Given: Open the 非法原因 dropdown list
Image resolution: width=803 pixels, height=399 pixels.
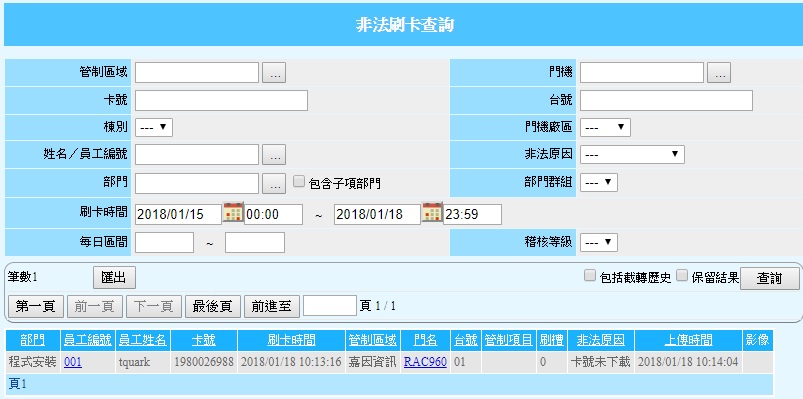Looking at the screenshot, I should pyautogui.click(x=632, y=154).
